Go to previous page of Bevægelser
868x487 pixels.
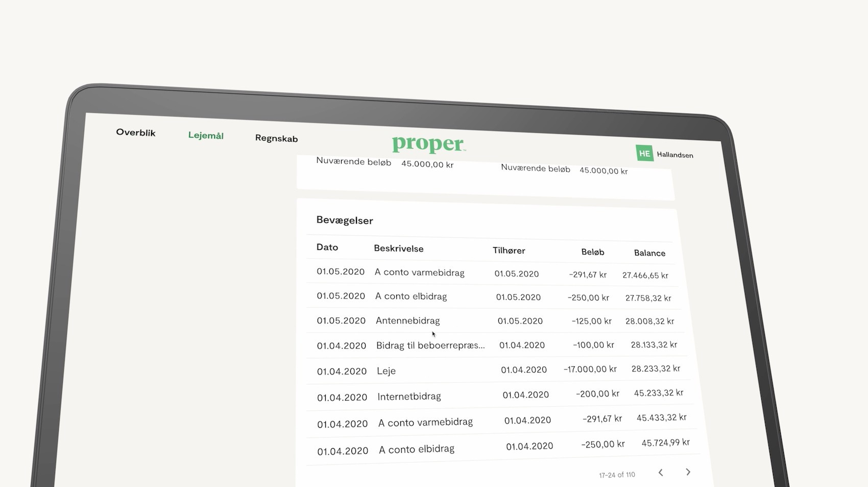pyautogui.click(x=661, y=472)
